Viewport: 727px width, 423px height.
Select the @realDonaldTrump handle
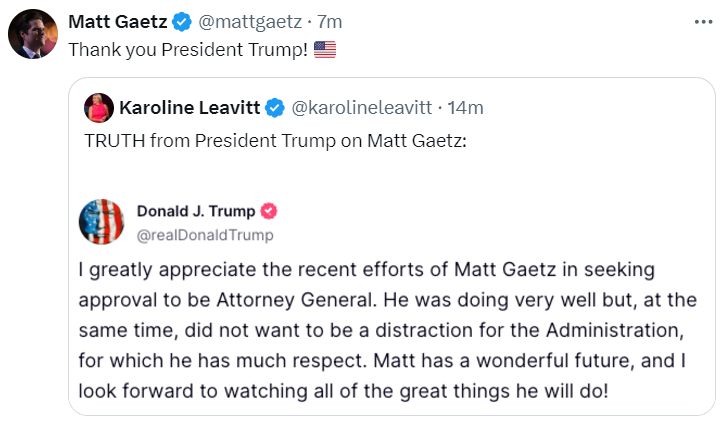[204, 234]
